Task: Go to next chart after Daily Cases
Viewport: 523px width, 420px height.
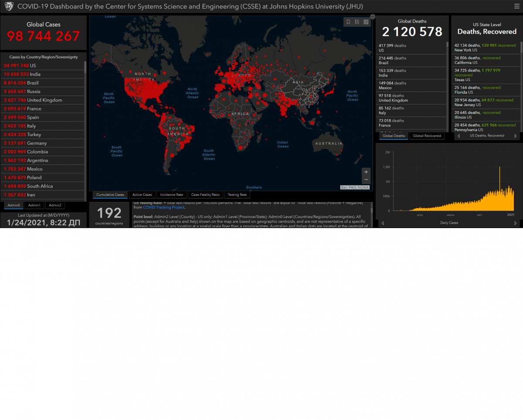Action: pos(516,223)
